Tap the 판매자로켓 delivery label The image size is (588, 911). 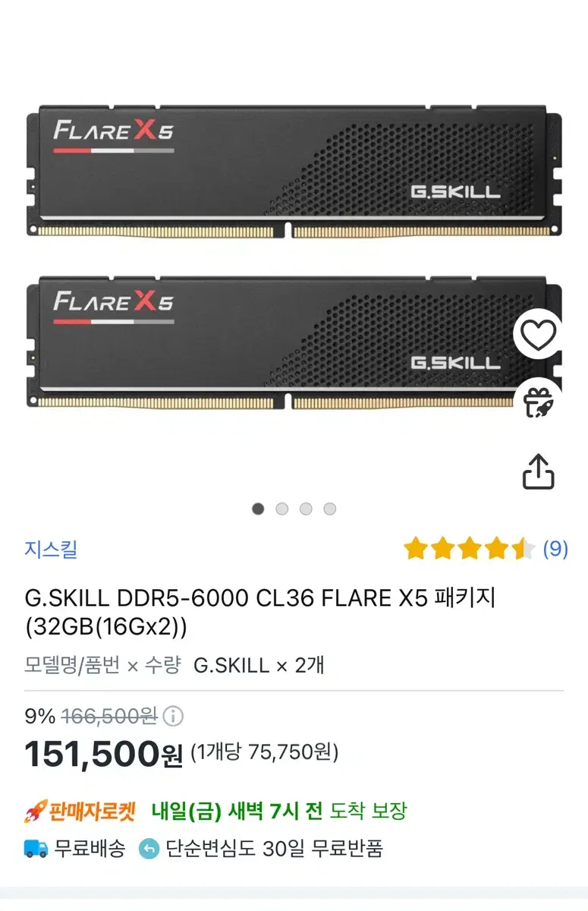tap(93, 812)
